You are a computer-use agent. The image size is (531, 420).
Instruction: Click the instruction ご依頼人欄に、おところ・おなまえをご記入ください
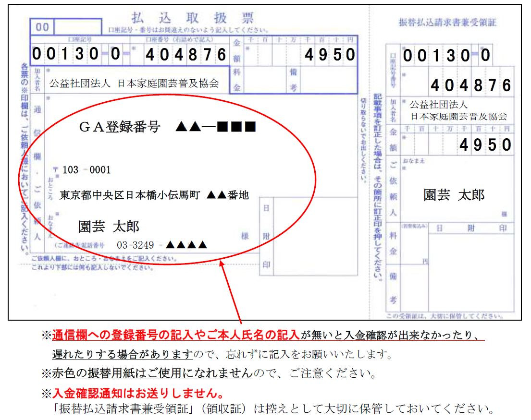point(104,259)
